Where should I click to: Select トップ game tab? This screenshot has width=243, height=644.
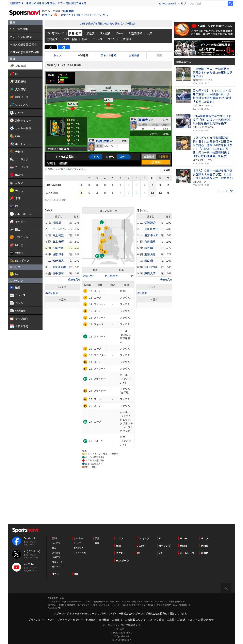click(x=57, y=55)
